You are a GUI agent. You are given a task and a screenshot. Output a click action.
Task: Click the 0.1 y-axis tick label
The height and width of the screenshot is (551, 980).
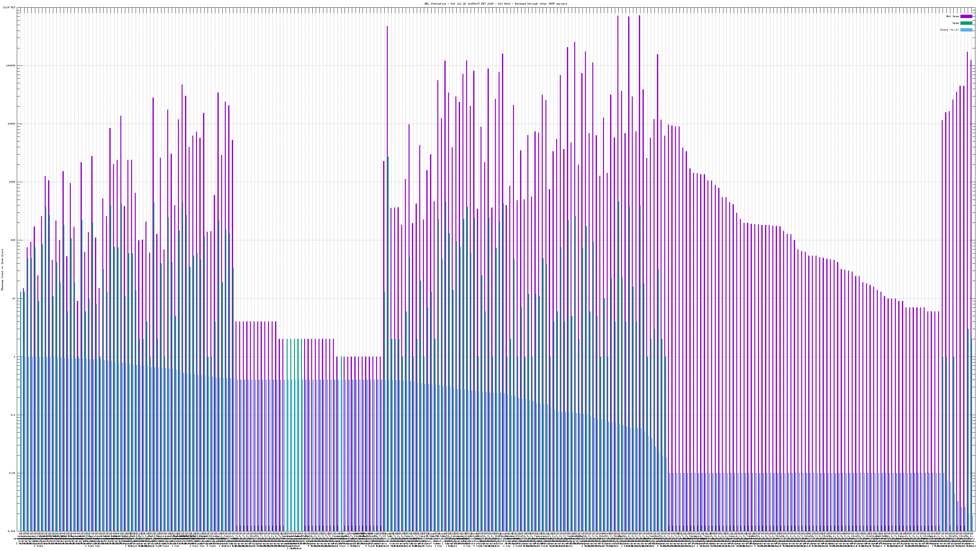tap(13, 415)
